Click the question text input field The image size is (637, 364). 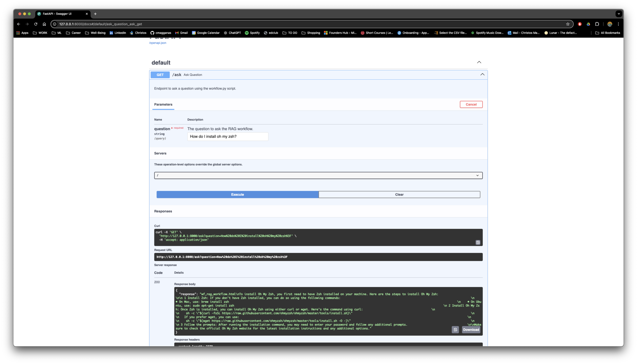tap(228, 136)
